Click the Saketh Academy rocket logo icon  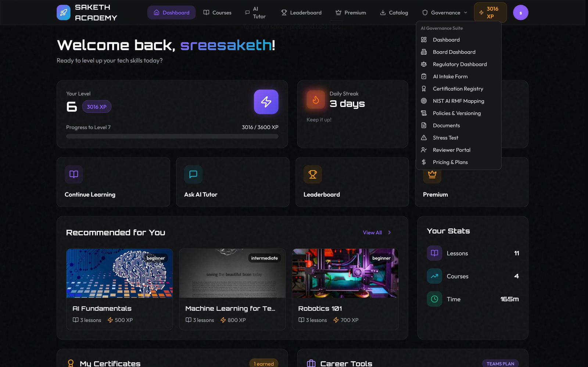(63, 12)
